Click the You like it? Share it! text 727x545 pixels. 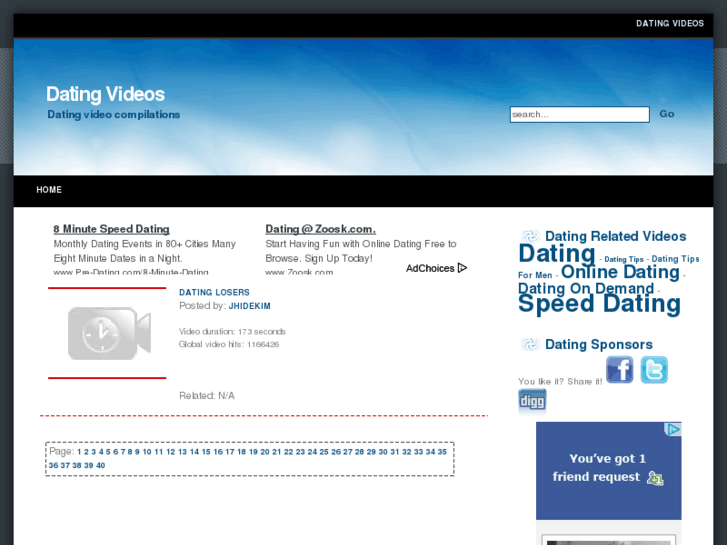pos(560,381)
